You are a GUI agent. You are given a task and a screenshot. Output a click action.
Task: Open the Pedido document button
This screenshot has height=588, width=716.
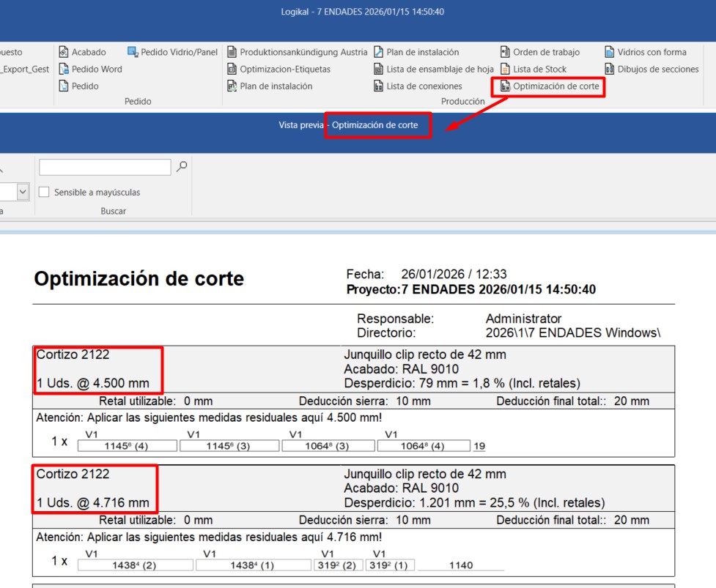pos(78,86)
